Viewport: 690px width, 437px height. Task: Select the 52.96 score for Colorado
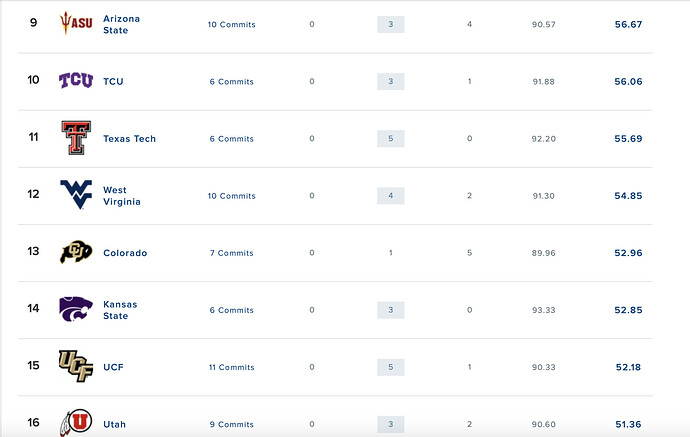pos(628,253)
